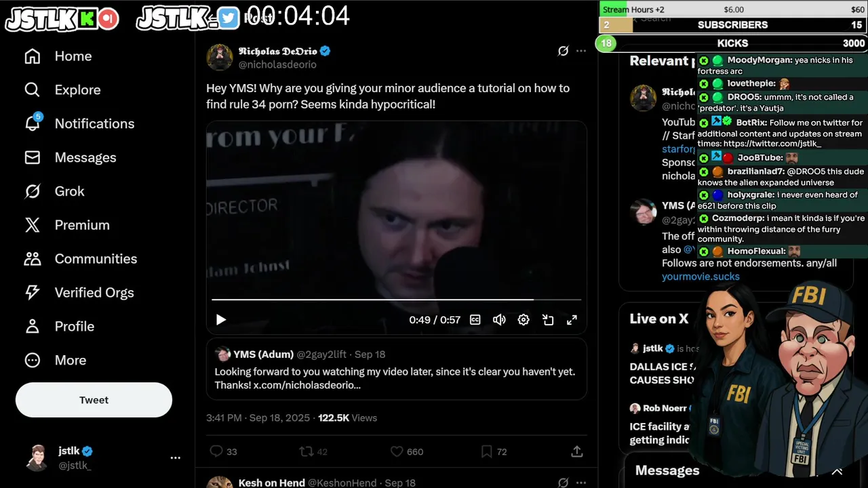Click the SUBSCRIBERS goal bar
Screen dimensions: 868x488
coord(733,25)
